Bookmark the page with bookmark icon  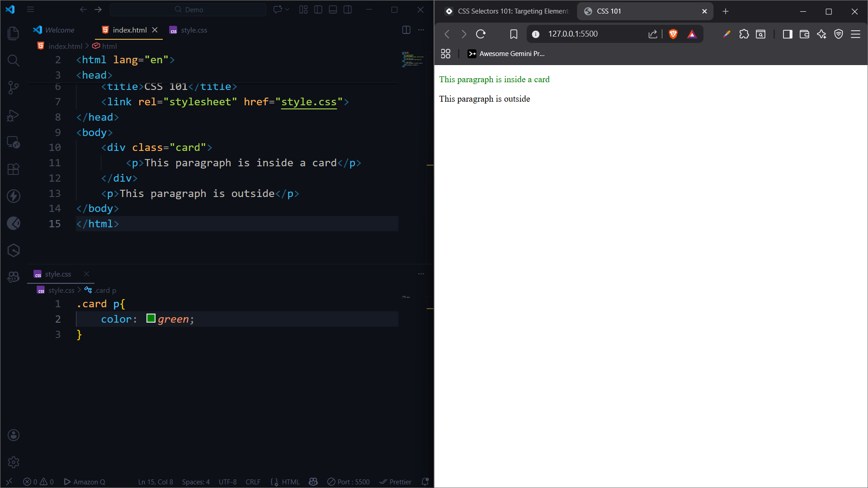coord(514,34)
